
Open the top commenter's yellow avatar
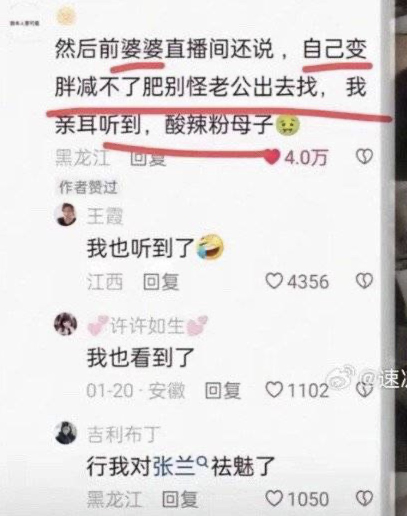[66, 16]
